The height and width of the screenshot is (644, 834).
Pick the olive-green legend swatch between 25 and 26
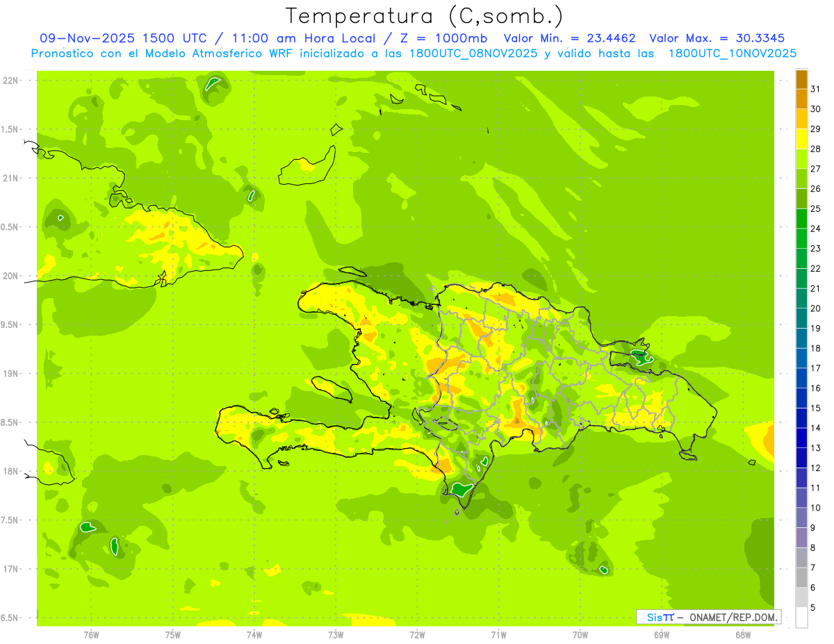(801, 199)
